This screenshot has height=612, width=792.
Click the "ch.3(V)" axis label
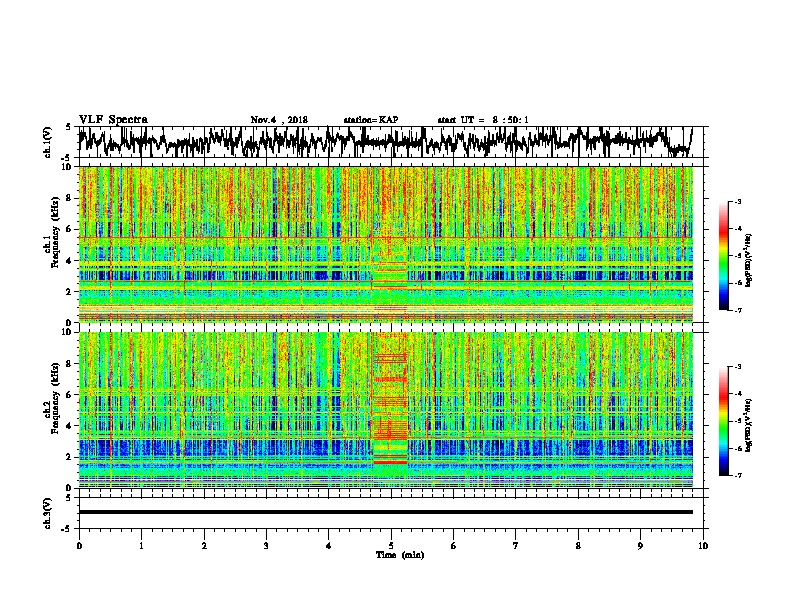(48, 514)
